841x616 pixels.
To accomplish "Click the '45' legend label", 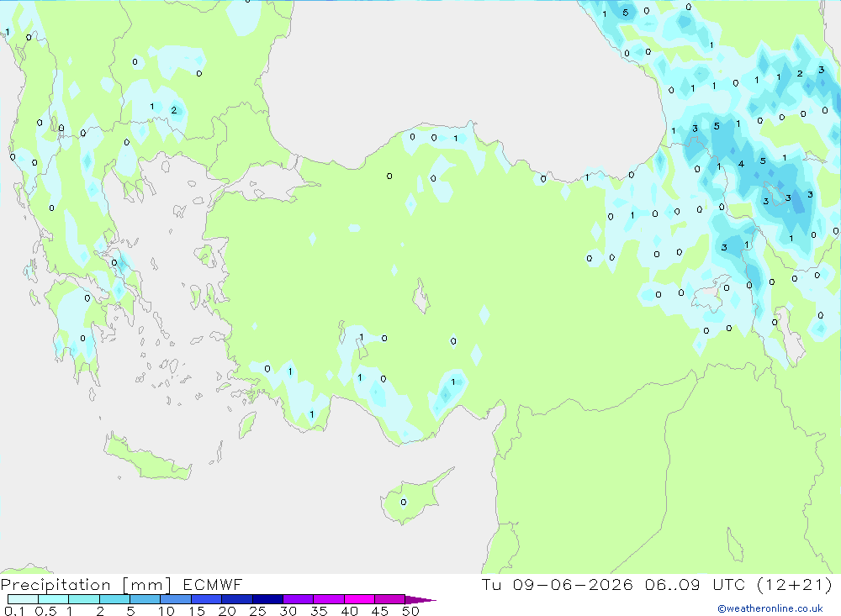I will (x=380, y=611).
